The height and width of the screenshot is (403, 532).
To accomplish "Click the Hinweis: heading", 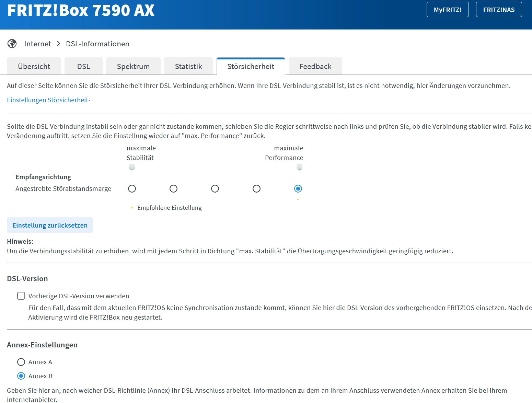I will pyautogui.click(x=20, y=241).
